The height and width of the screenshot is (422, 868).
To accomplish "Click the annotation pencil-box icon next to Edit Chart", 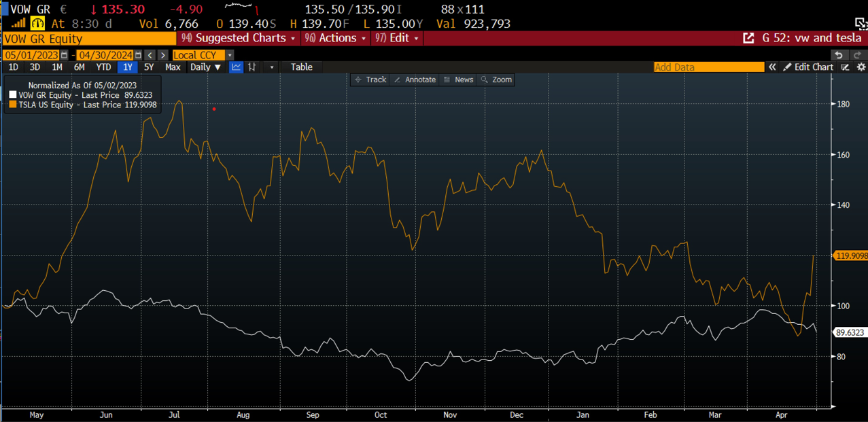I will click(845, 67).
